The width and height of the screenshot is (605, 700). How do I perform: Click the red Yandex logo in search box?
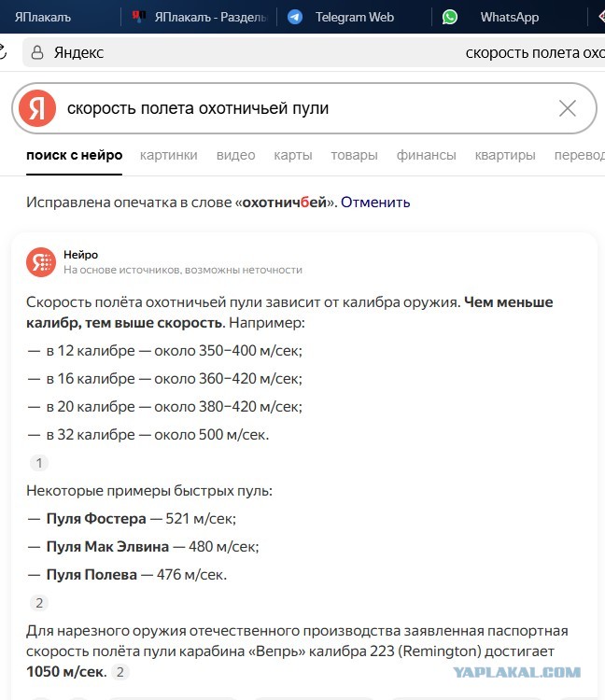[37, 108]
